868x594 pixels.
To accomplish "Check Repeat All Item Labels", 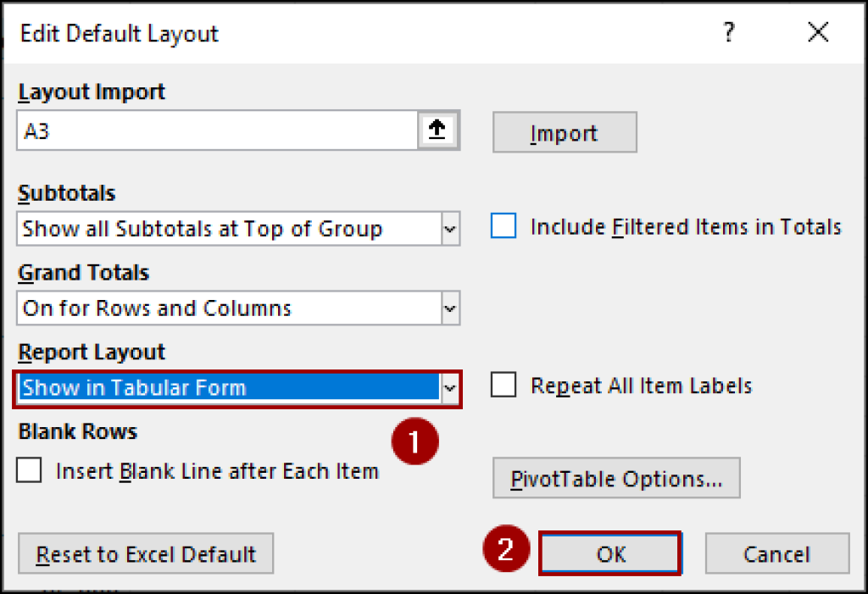I will coord(504,385).
